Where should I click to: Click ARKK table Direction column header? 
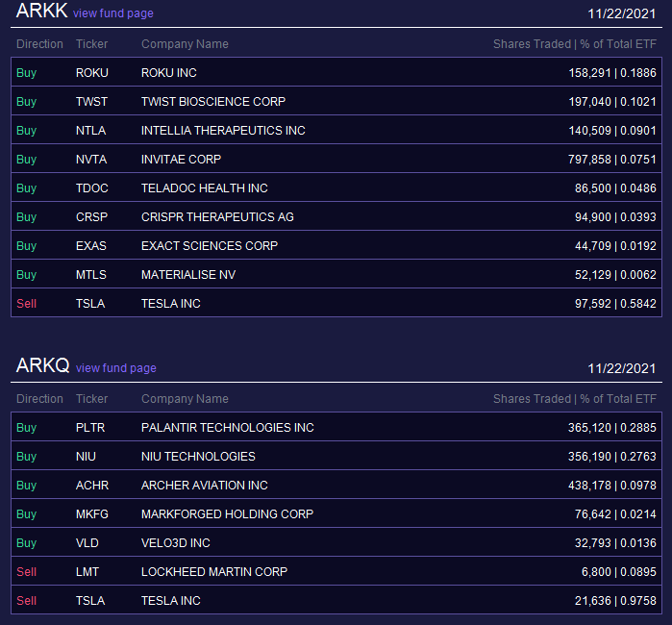pos(39,43)
